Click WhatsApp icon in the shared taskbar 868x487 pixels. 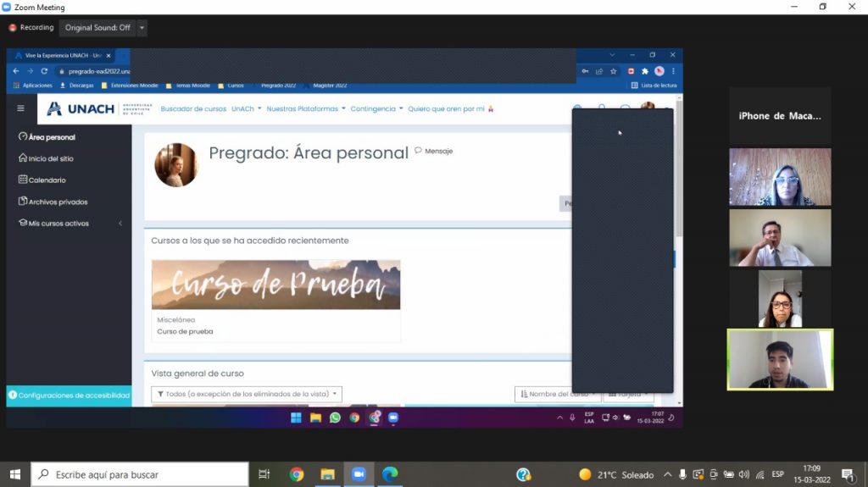click(335, 418)
